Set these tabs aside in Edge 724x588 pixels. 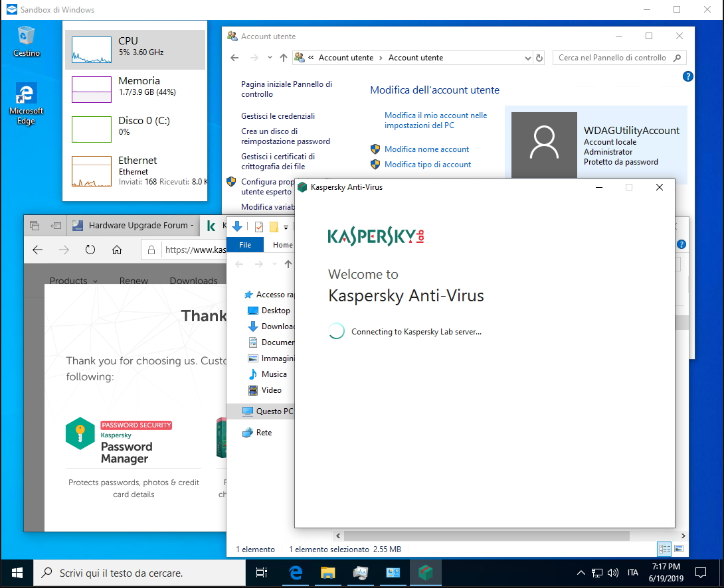[56, 226]
